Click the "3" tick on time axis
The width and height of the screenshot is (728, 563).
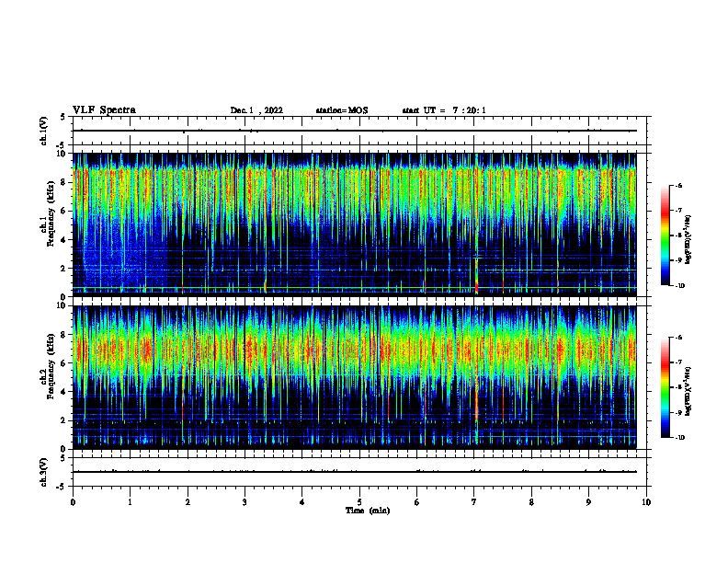tap(245, 502)
